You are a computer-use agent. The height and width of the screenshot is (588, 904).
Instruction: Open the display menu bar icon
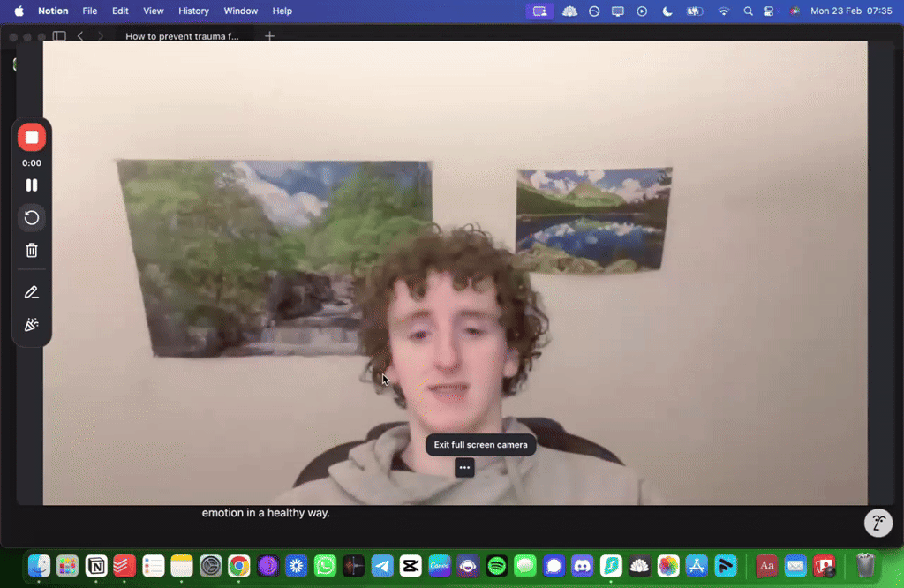617,11
